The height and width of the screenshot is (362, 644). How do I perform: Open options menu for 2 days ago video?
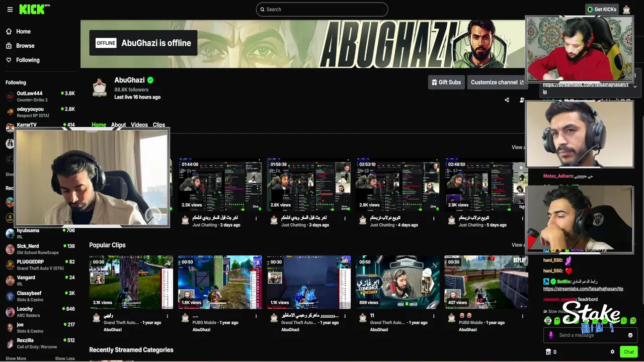click(x=256, y=218)
